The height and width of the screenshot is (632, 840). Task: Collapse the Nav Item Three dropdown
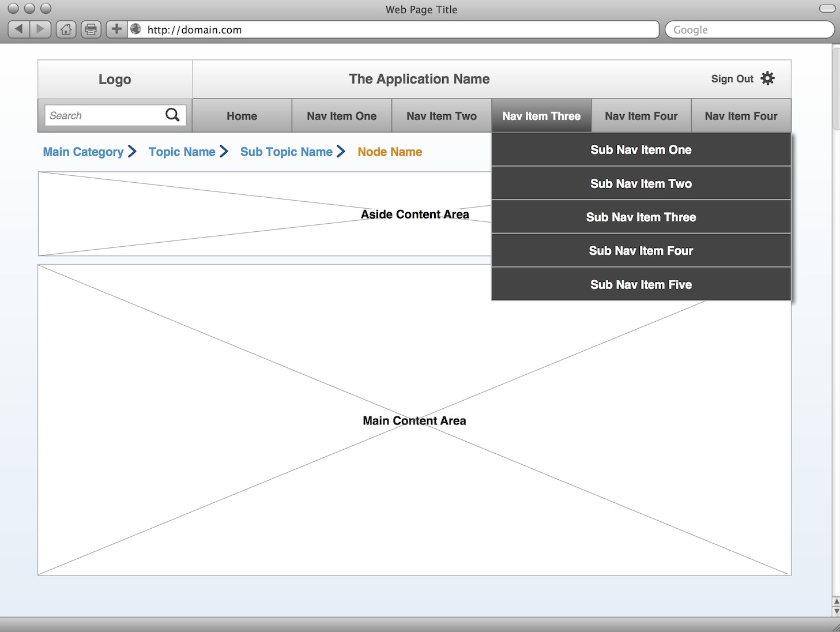541,116
